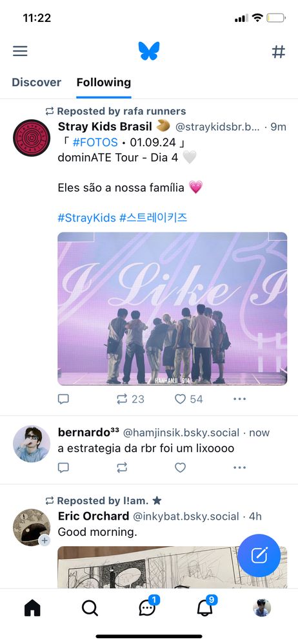Repost bernardo's post
This screenshot has height=644, width=298.
(122, 468)
